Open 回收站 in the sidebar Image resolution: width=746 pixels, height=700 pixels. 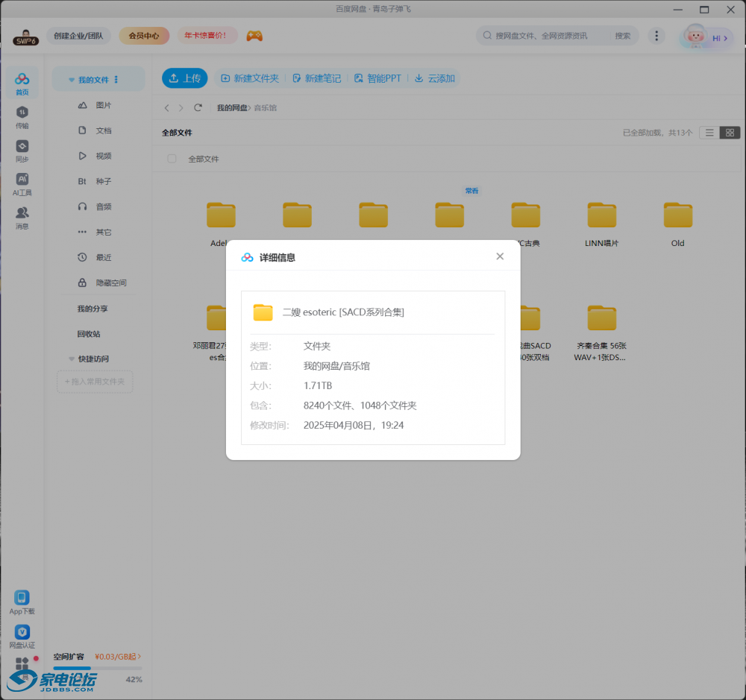pos(89,334)
